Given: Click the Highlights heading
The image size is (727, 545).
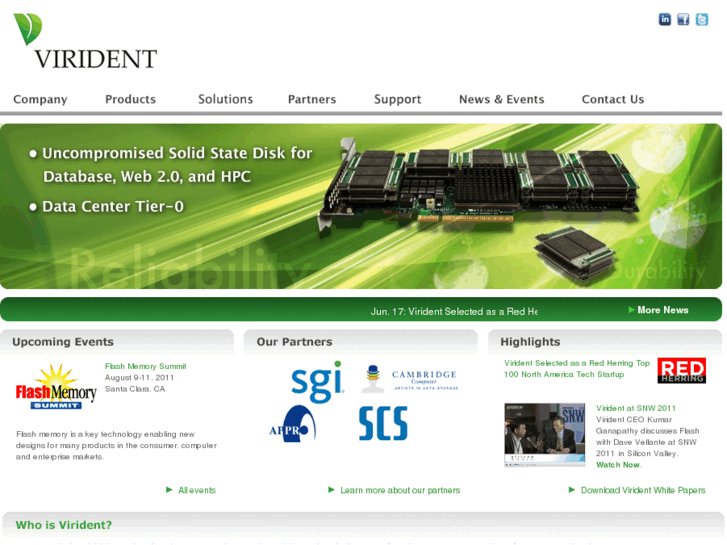Looking at the screenshot, I should 530,342.
